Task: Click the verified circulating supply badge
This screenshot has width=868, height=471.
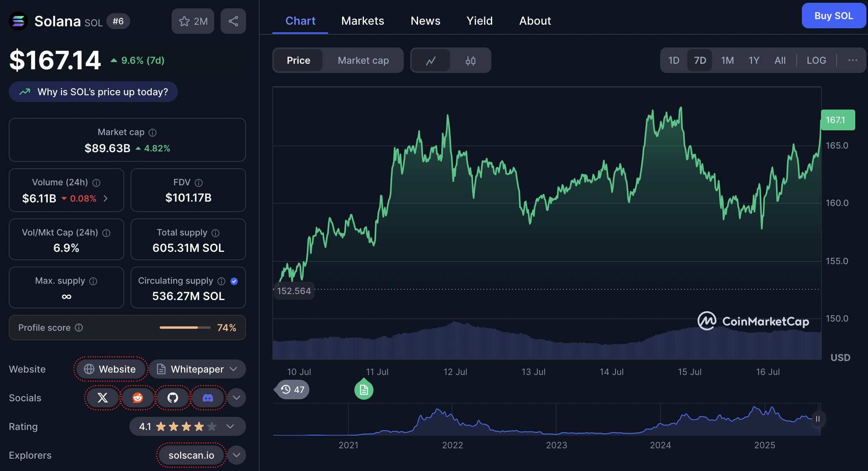Action: [235, 281]
